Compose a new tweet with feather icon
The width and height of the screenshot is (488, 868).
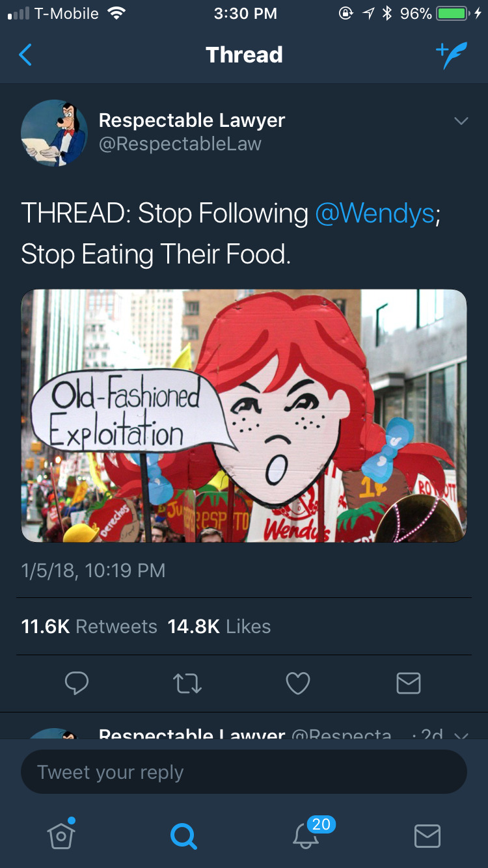click(x=451, y=55)
